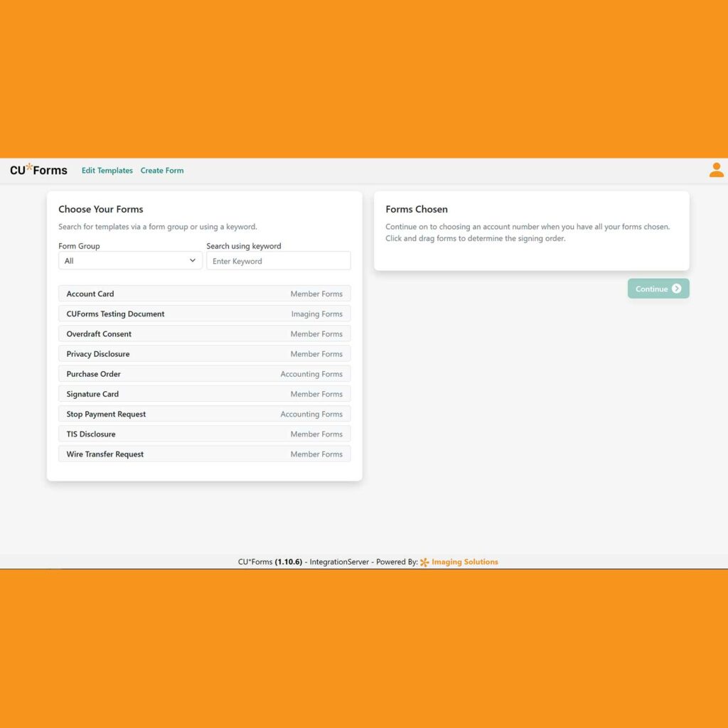Screen dimensions: 728x728
Task: Click the user profile icon
Action: click(716, 170)
